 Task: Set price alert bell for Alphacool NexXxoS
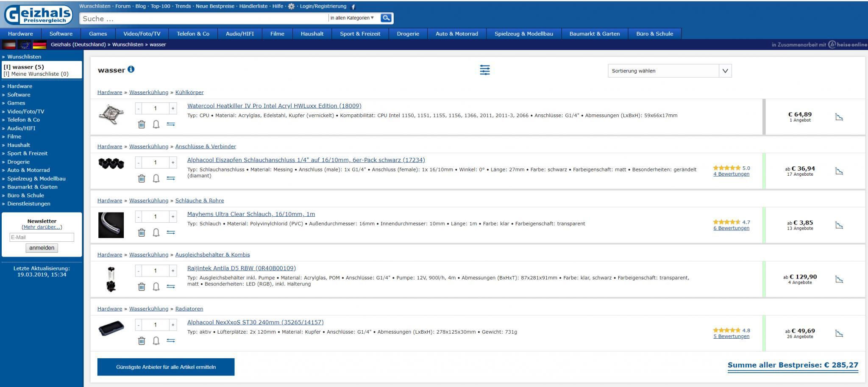[156, 341]
